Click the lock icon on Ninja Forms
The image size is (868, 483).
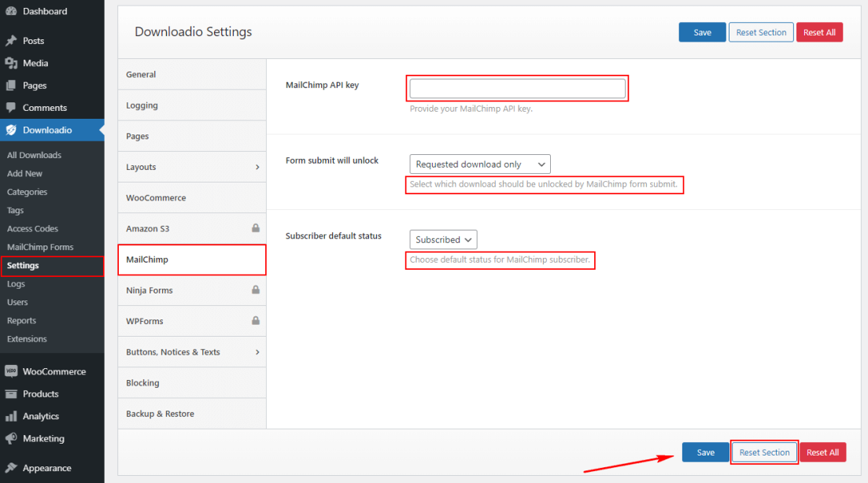tap(256, 289)
